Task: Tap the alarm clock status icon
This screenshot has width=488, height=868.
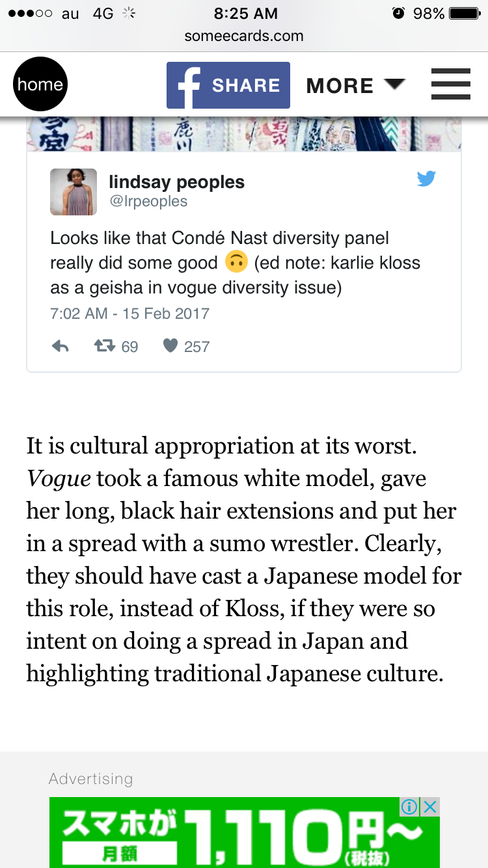Action: [x=399, y=14]
